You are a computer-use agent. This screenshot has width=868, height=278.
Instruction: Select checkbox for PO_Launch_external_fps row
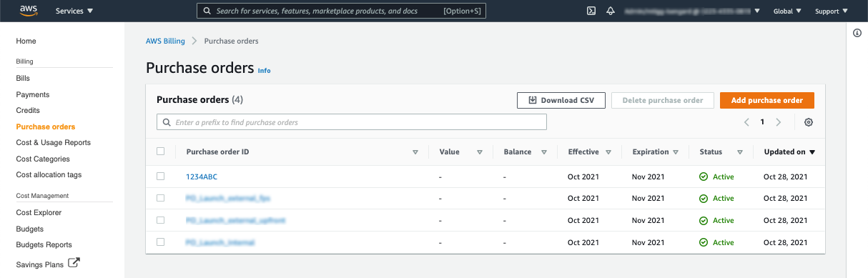click(x=161, y=199)
